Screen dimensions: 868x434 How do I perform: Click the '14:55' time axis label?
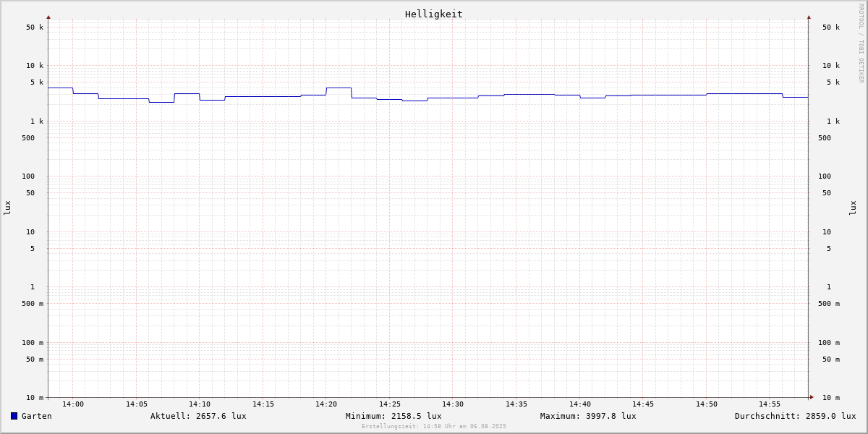770,404
